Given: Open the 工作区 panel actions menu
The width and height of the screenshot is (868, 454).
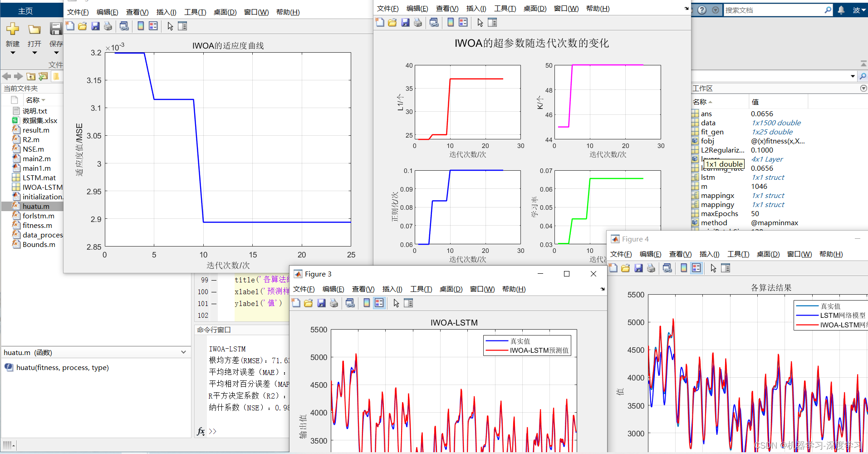Looking at the screenshot, I should [863, 89].
